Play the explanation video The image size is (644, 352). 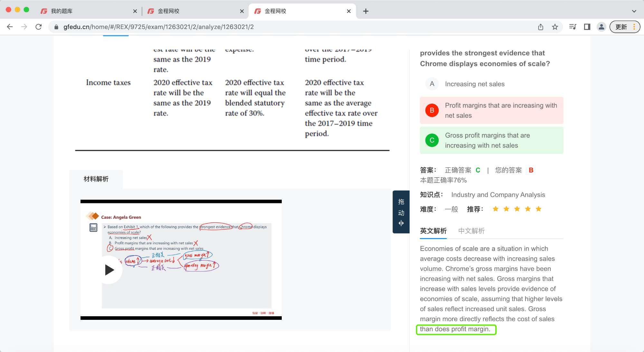[x=109, y=270]
